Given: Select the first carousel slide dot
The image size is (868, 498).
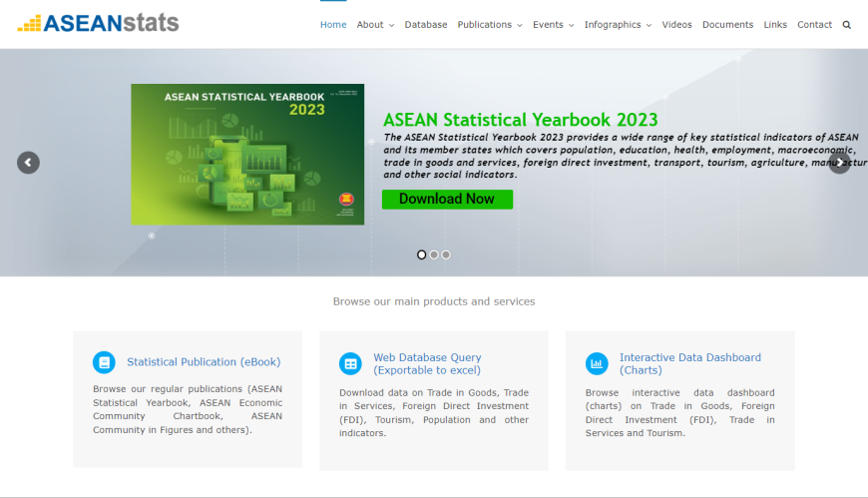Looking at the screenshot, I should (x=421, y=254).
